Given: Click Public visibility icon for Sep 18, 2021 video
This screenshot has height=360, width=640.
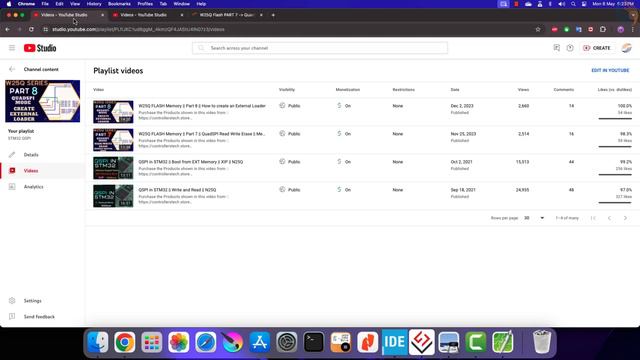Looking at the screenshot, I should coord(282,189).
